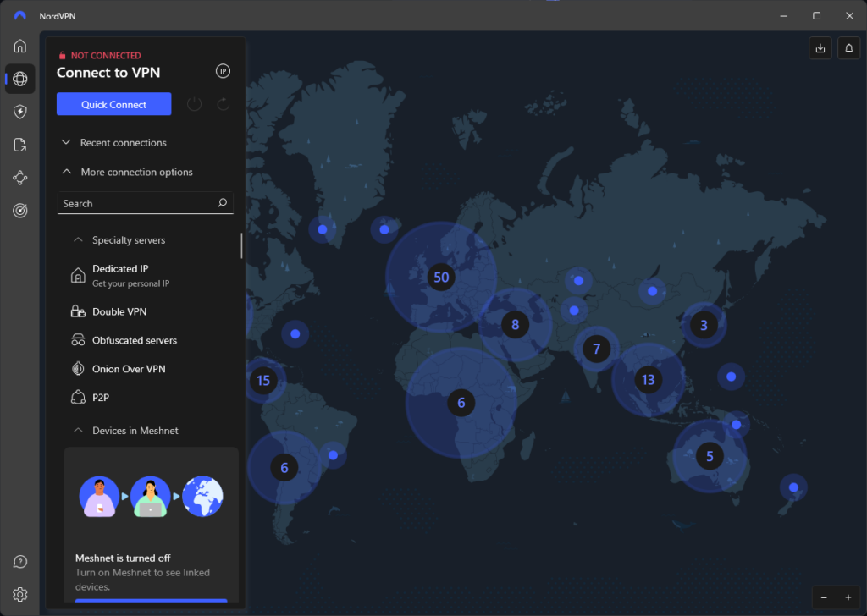Open the notifications bell icon

tap(848, 48)
